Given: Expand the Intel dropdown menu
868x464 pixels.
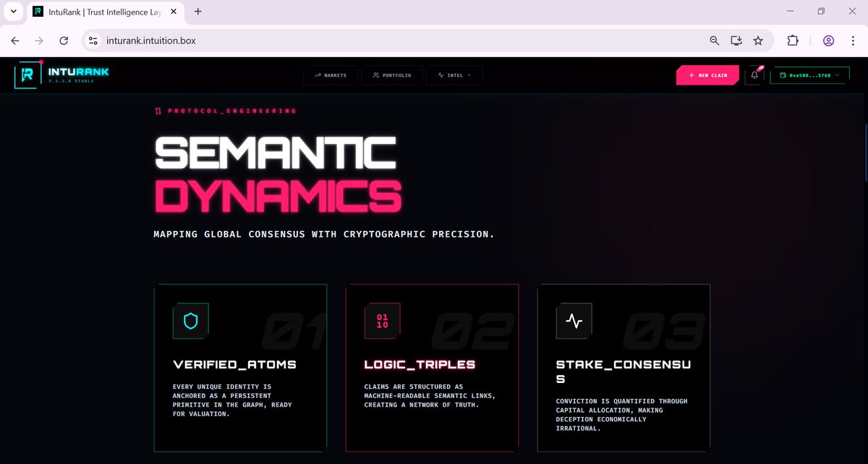Looking at the screenshot, I should pos(454,75).
